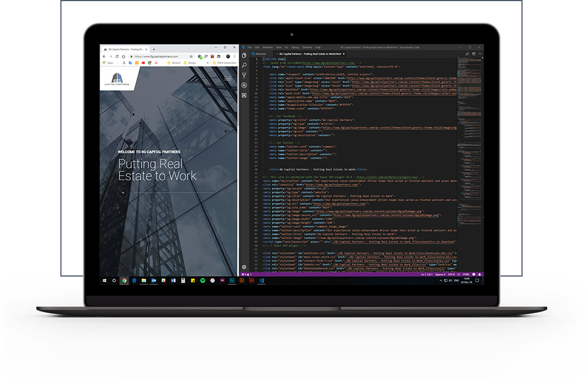Click Chrome forward arrow button

pos(110,56)
